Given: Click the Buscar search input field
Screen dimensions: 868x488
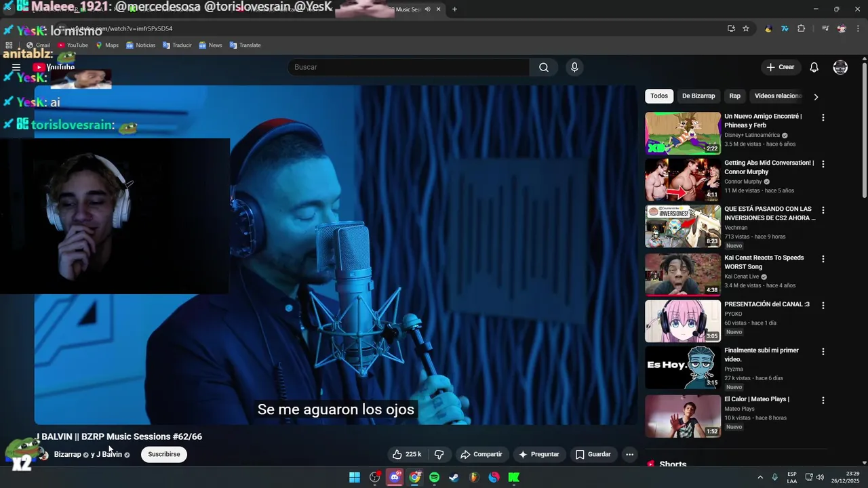Looking at the screenshot, I should tap(409, 67).
